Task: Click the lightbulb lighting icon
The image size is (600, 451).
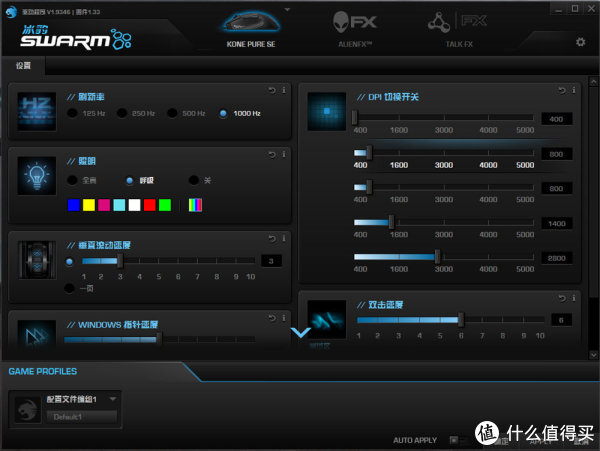Action: tap(37, 176)
